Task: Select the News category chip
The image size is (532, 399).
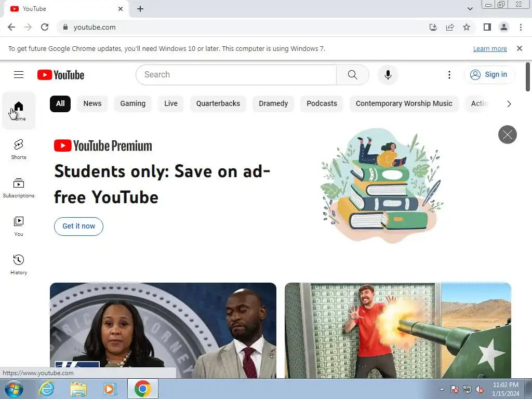Action: (x=92, y=104)
